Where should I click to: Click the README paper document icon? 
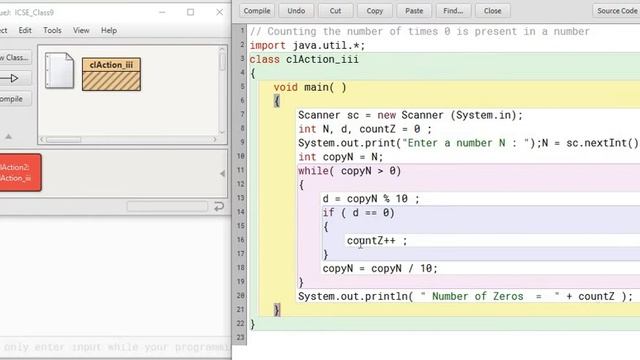[x=60, y=70]
